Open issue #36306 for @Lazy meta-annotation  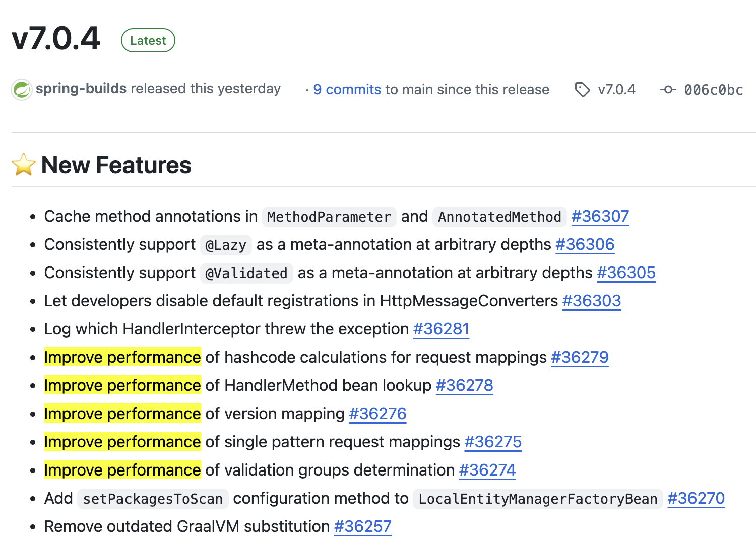click(585, 244)
